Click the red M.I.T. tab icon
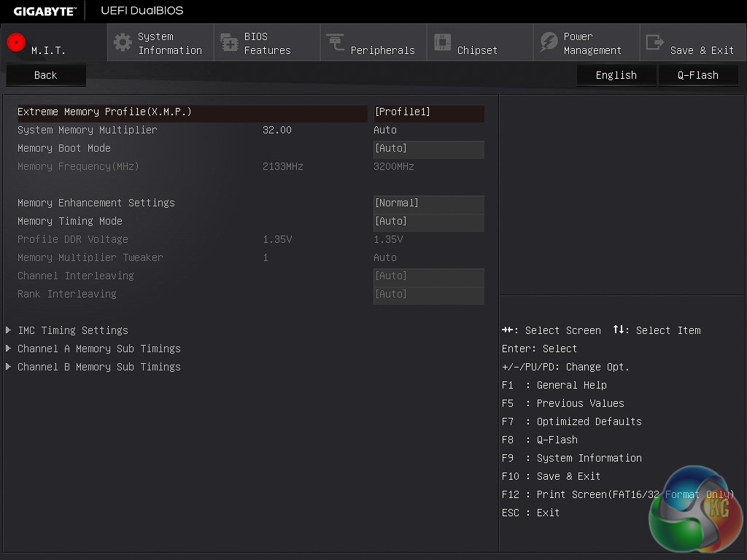 click(x=16, y=42)
